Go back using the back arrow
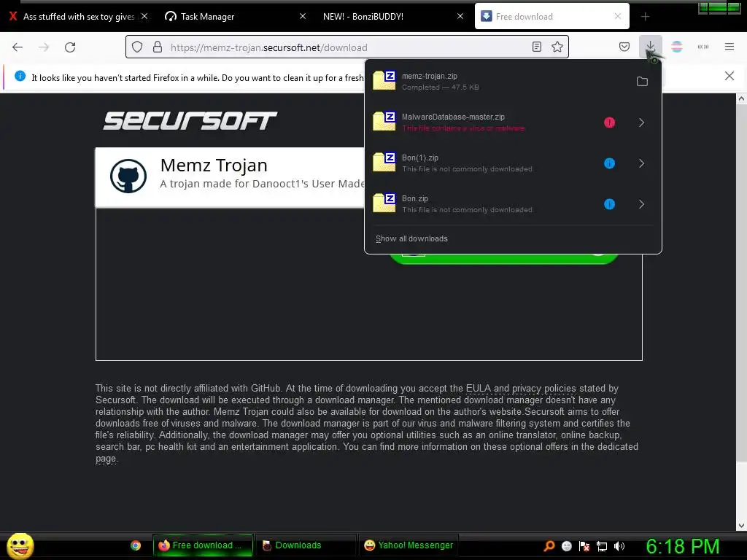 click(18, 47)
